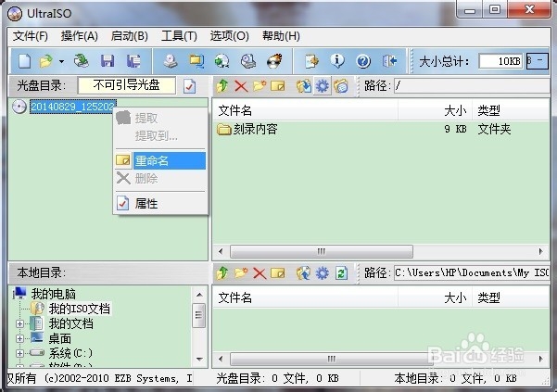Screen dimensions: 557x392
Task: Click the red Delete icon in local pane
Action: pos(260,273)
